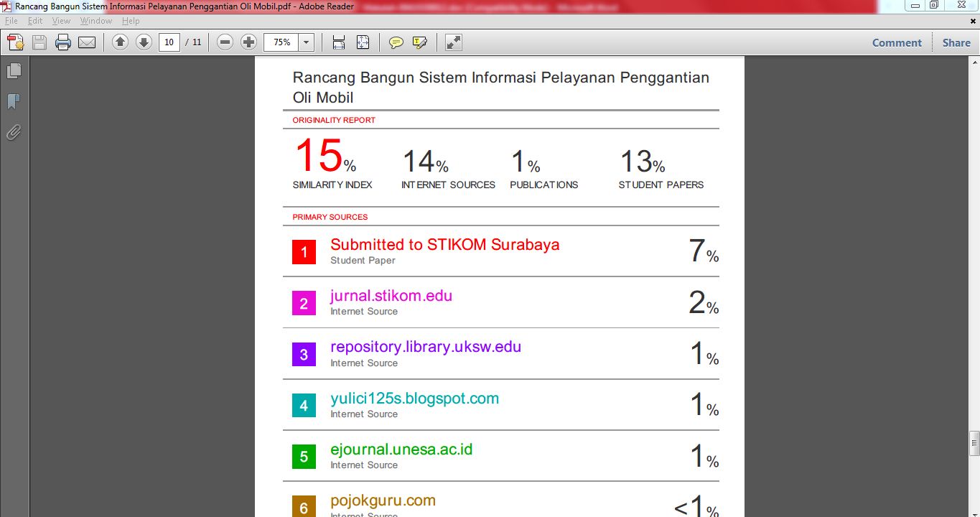
Task: Click the SIMILARITY INDEX label
Action: (332, 185)
